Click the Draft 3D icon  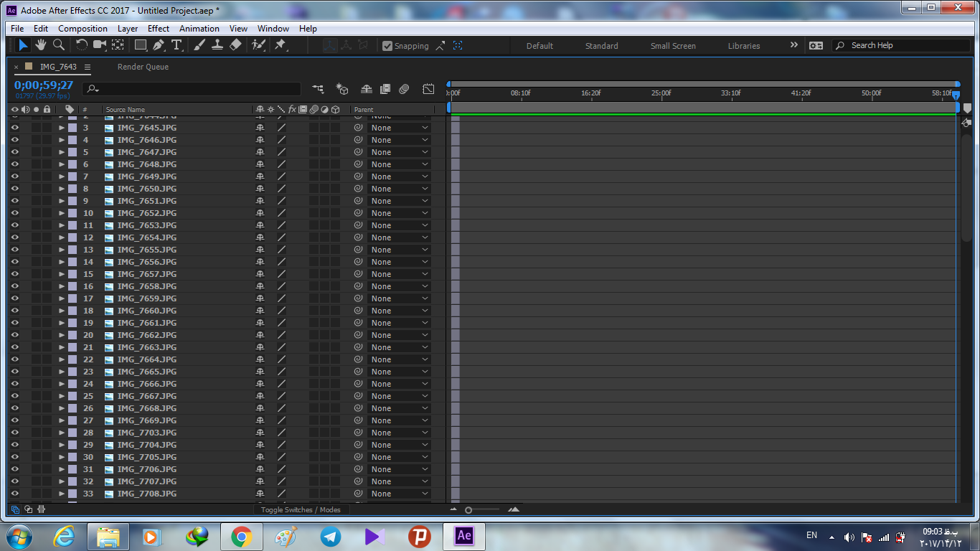[x=342, y=89]
